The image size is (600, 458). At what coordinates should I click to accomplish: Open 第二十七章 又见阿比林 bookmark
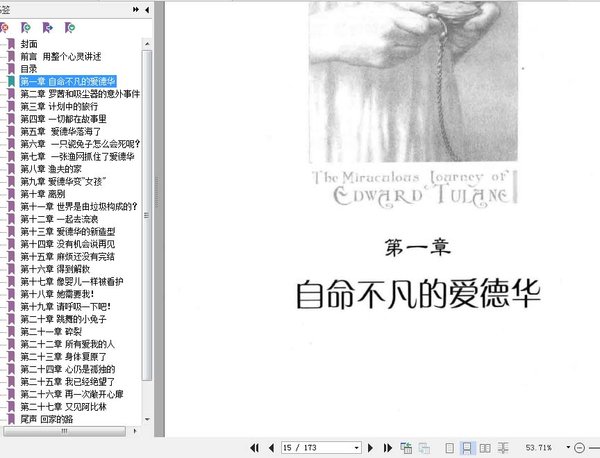[x=63, y=407]
